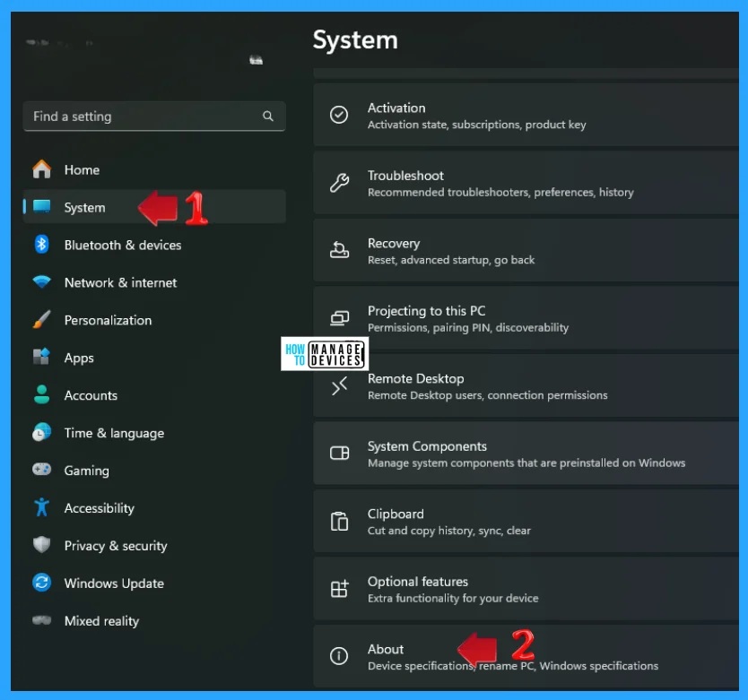Open Optional features row
The image size is (748, 700).
point(526,589)
